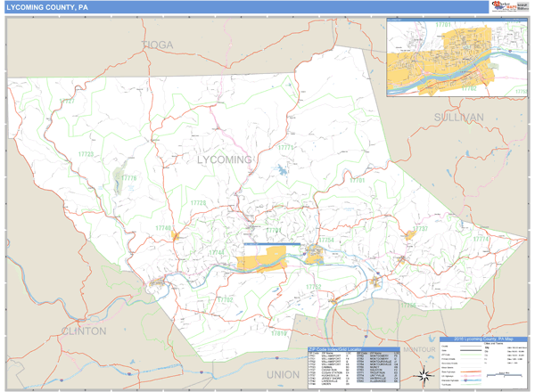Click the pink US Highways legend line
This screenshot has height=392, width=535.
[471, 376]
